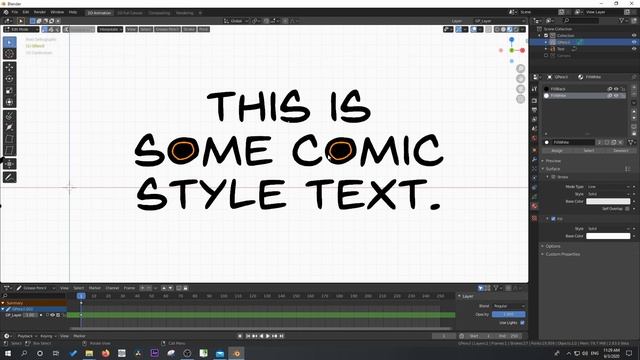Screen dimensions: 640x360
Task: Select the Annotate pencil tool at toolbar bottom
Action: [x=9, y=177]
